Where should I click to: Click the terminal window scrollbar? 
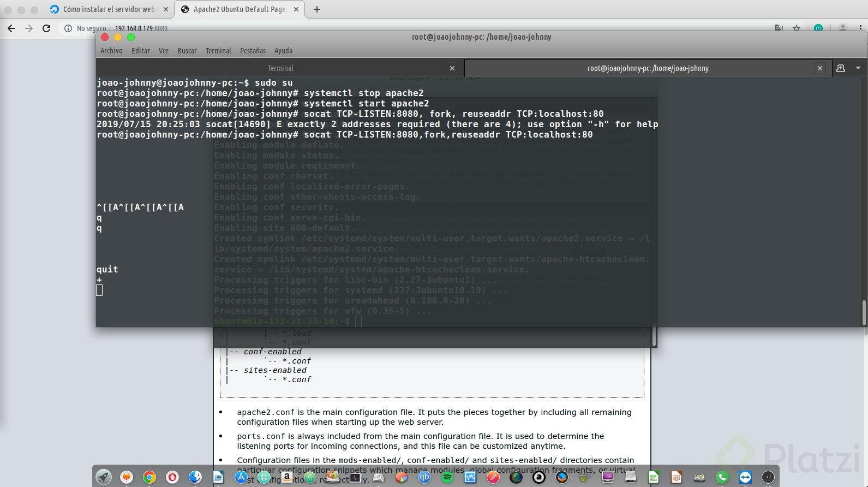[x=864, y=313]
